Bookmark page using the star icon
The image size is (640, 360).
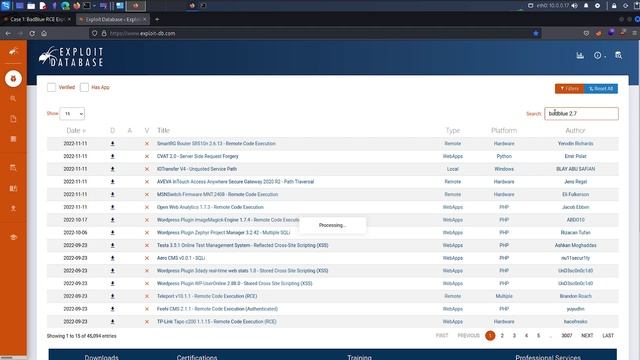click(x=536, y=33)
